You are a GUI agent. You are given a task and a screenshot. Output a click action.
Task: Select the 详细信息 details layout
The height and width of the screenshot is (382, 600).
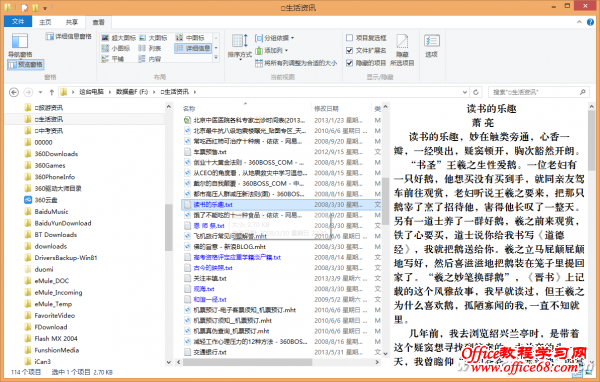click(193, 48)
